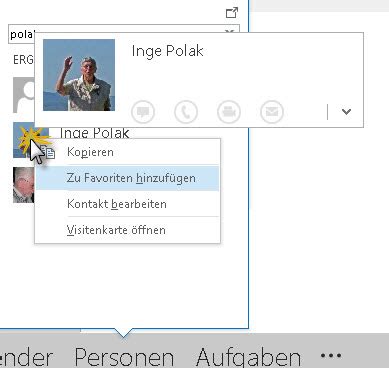This screenshot has width=389, height=368.
Task: Select the bottom contact photo in results
Action: click(24, 185)
